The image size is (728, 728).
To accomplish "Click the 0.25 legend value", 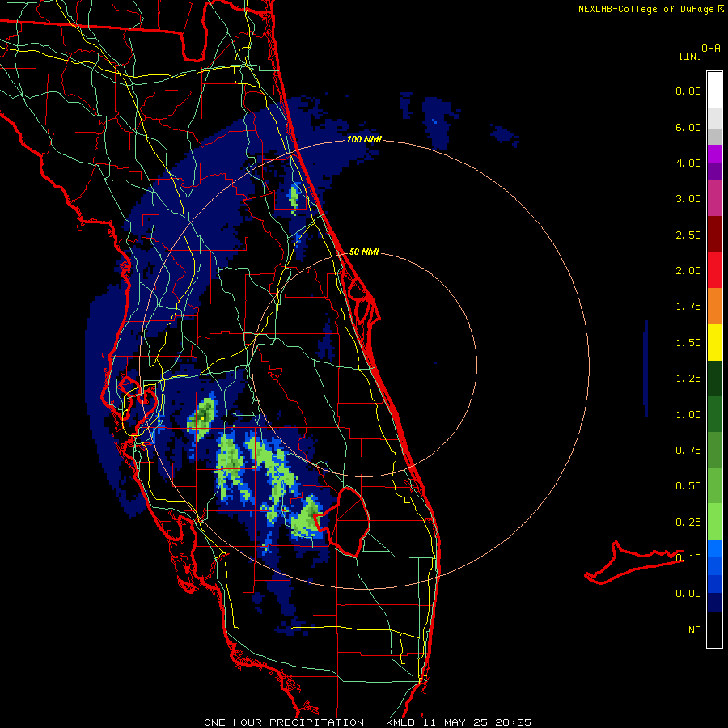I will (x=688, y=523).
